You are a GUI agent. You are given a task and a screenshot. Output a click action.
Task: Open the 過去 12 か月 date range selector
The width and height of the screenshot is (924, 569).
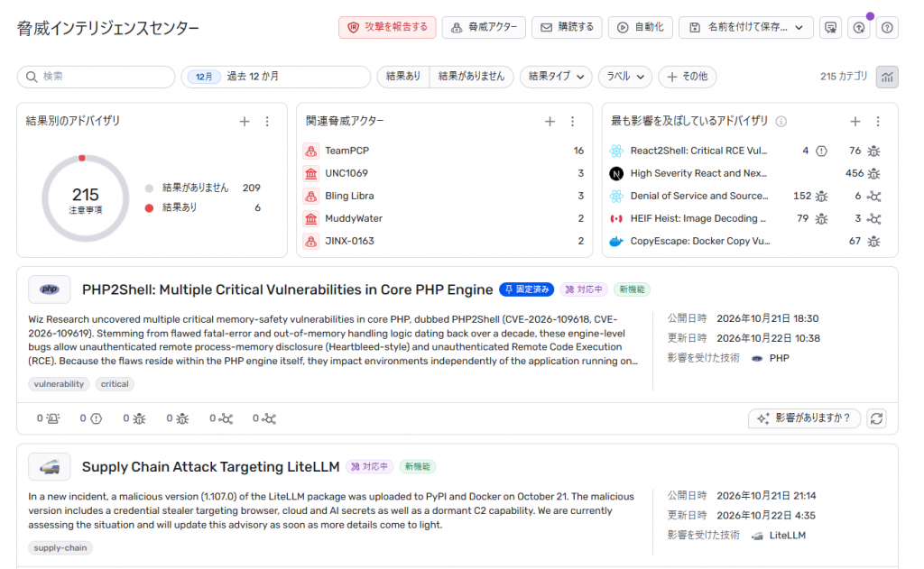tap(276, 77)
